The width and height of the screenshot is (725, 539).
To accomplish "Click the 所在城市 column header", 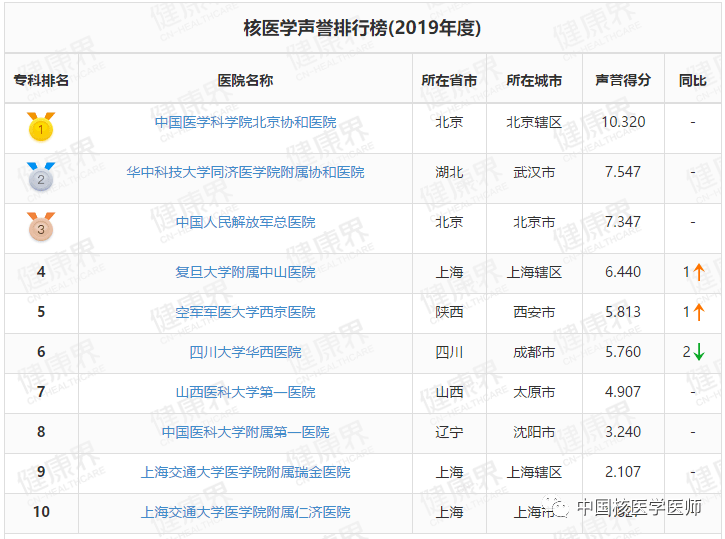I will (x=534, y=80).
